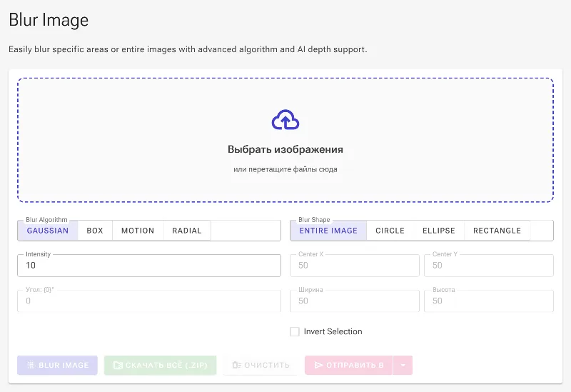Pick the Ellipse blur shape
571x392 pixels.
point(439,231)
